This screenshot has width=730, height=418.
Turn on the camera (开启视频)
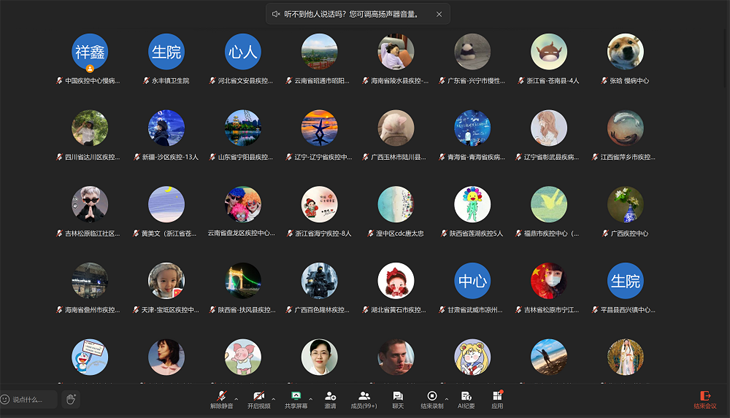click(259, 398)
